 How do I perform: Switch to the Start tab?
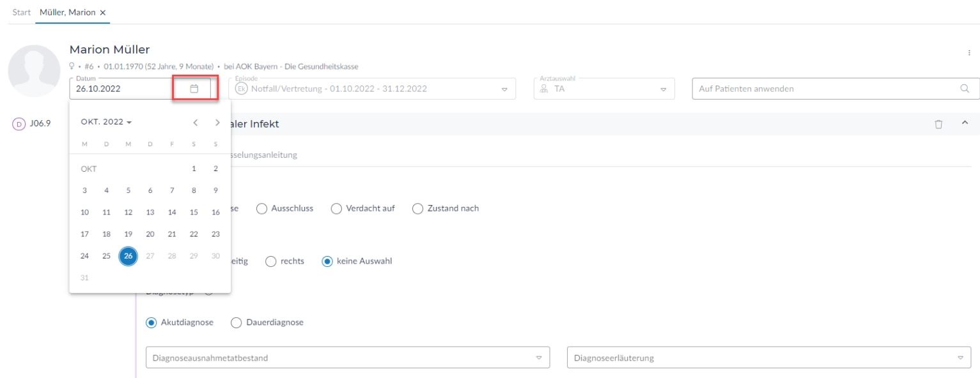pyautogui.click(x=21, y=13)
